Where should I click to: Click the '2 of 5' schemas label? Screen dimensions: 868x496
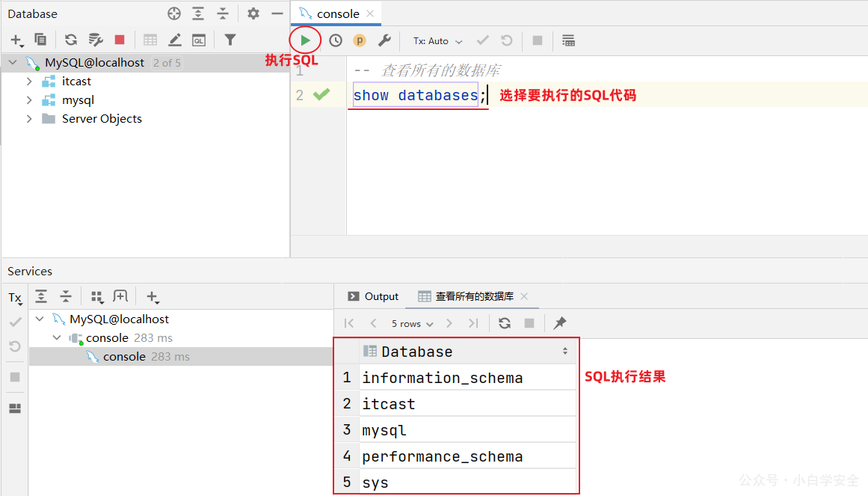(x=167, y=63)
